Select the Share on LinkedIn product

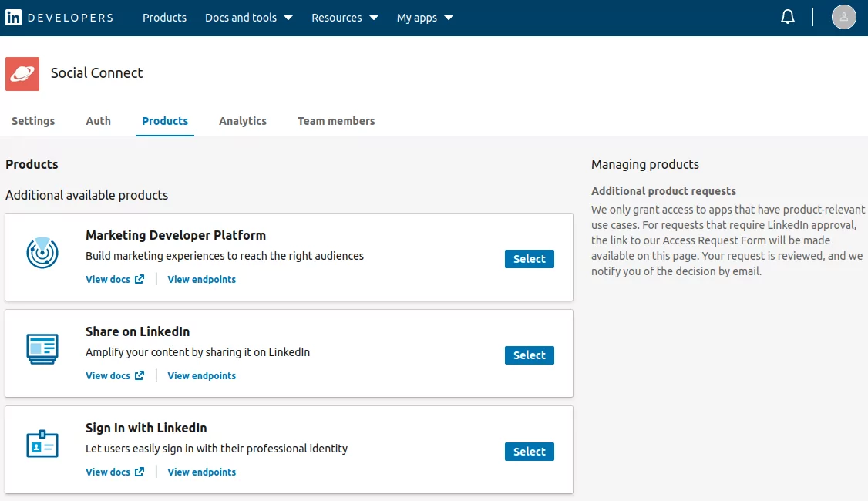530,355
